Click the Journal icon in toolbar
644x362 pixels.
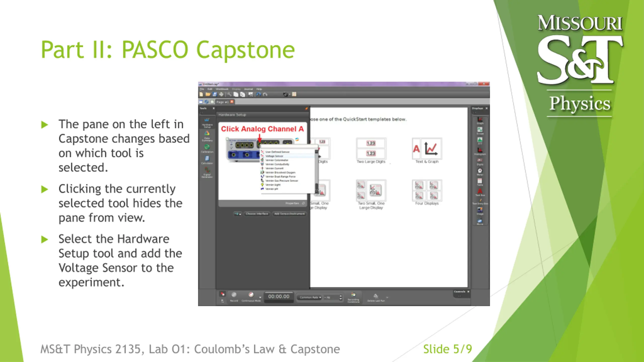[294, 95]
